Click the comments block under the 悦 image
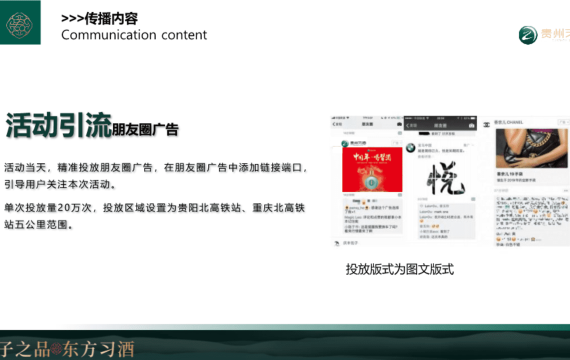The width and height of the screenshot is (570, 360). 446,221
